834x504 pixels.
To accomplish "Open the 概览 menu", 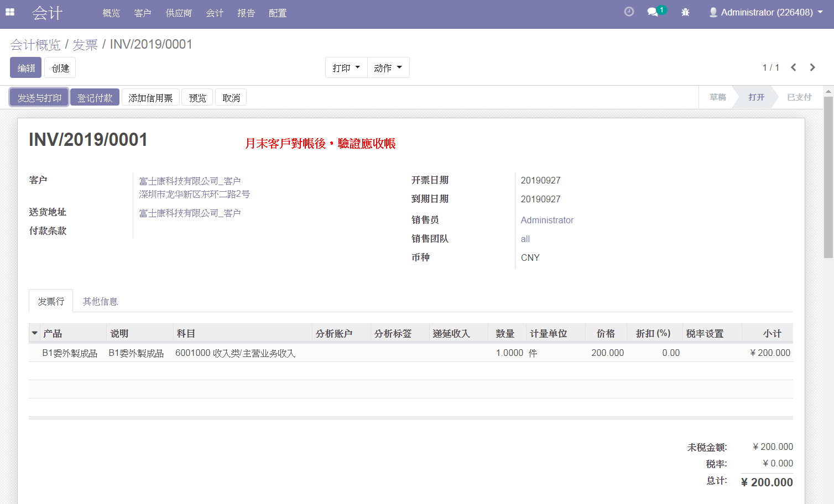I will coord(111,13).
